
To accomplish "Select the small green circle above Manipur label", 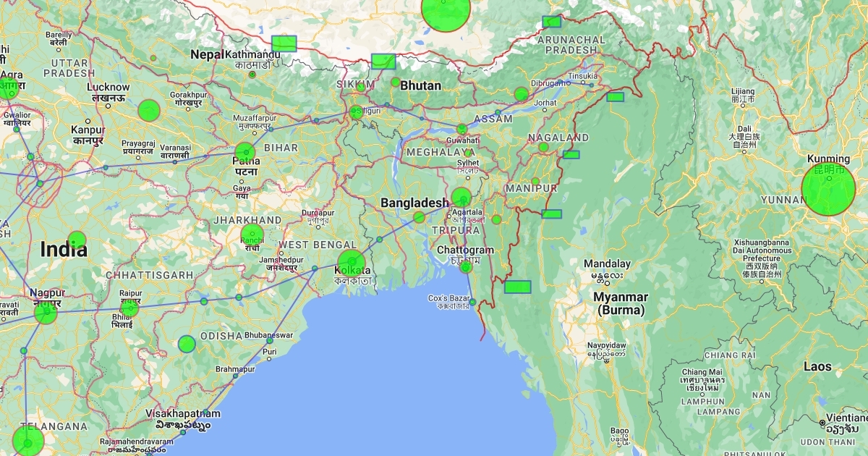I will (x=535, y=182).
